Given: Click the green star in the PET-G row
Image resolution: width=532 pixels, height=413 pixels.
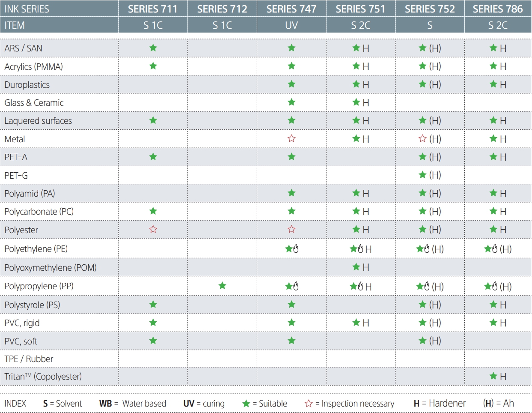Looking at the screenshot, I should click(422, 175).
